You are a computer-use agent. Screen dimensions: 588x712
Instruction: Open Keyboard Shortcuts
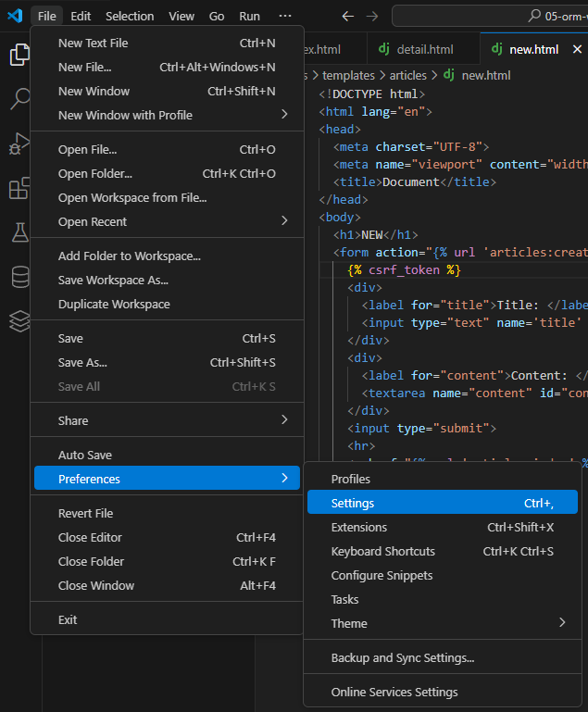[443, 551]
